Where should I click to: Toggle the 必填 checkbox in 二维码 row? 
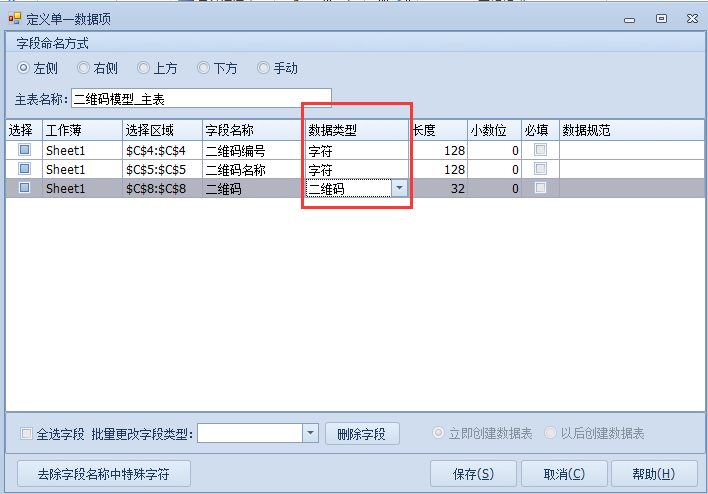(540, 188)
